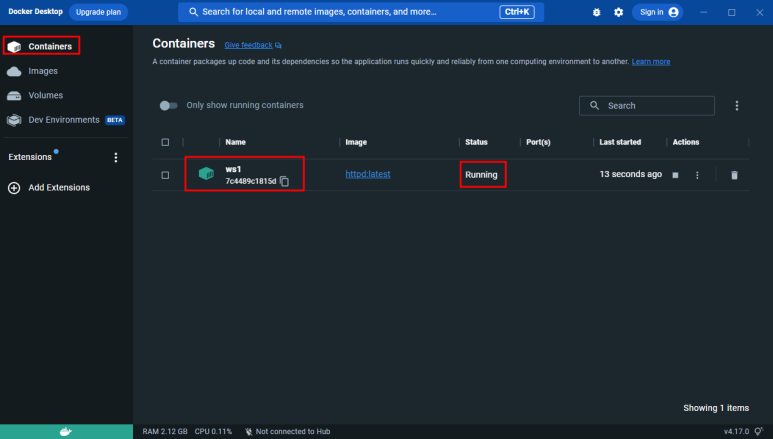773x439 pixels.
Task: Open the Learn more link
Action: point(651,62)
